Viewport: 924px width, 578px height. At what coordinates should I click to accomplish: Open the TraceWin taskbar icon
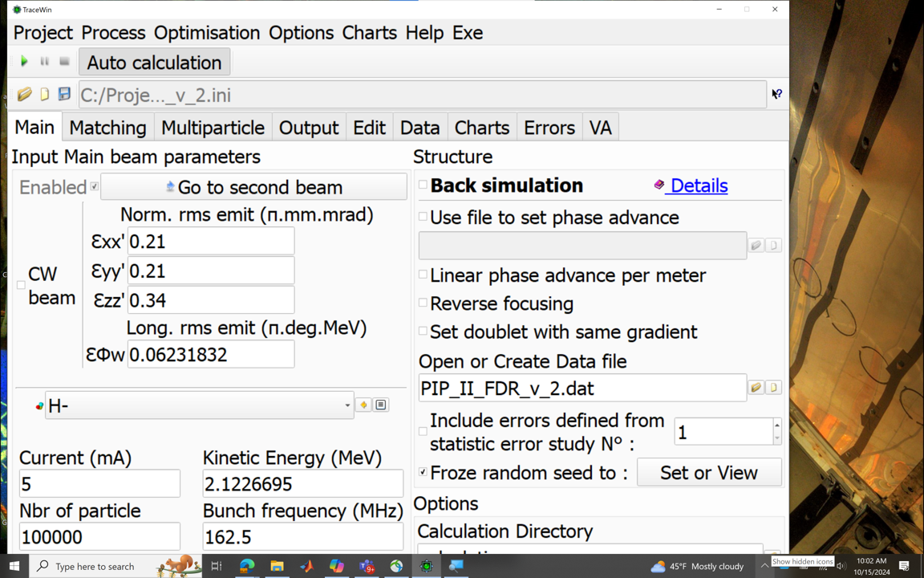click(x=427, y=566)
